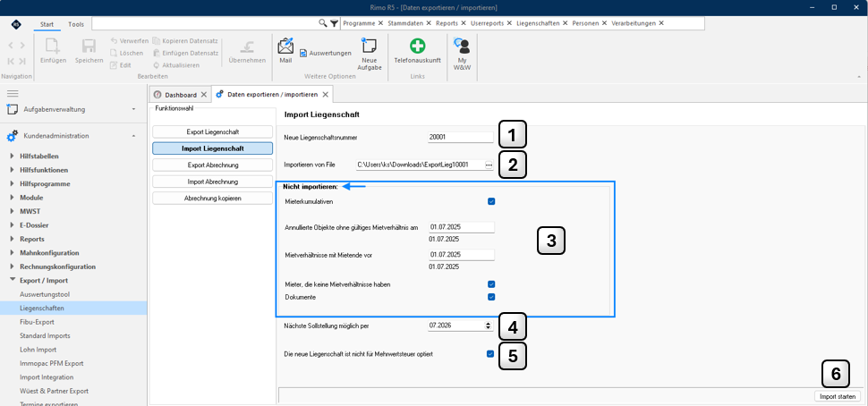868x406 pixels.
Task: Remove the Programme search filter
Action: click(x=380, y=23)
